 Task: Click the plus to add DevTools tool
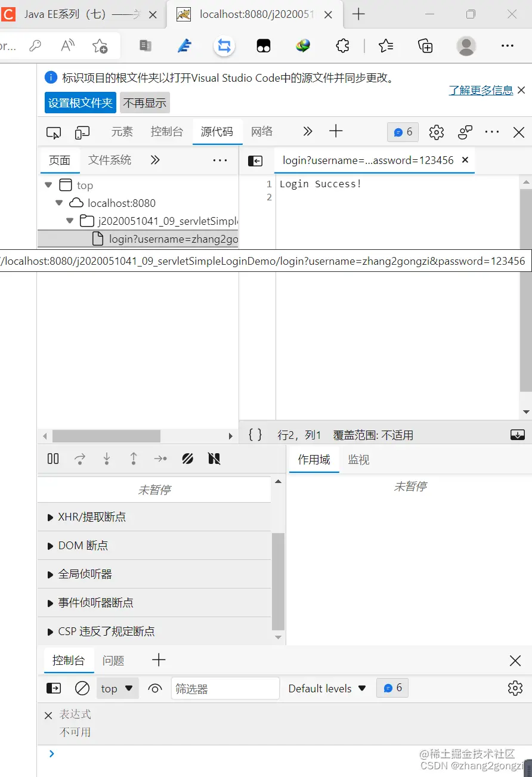(336, 131)
